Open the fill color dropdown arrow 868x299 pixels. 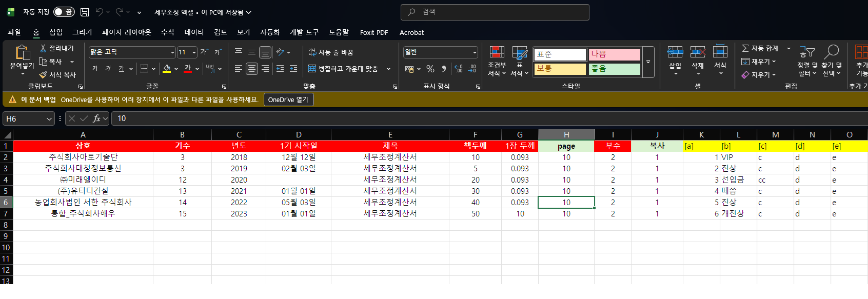tap(176, 69)
